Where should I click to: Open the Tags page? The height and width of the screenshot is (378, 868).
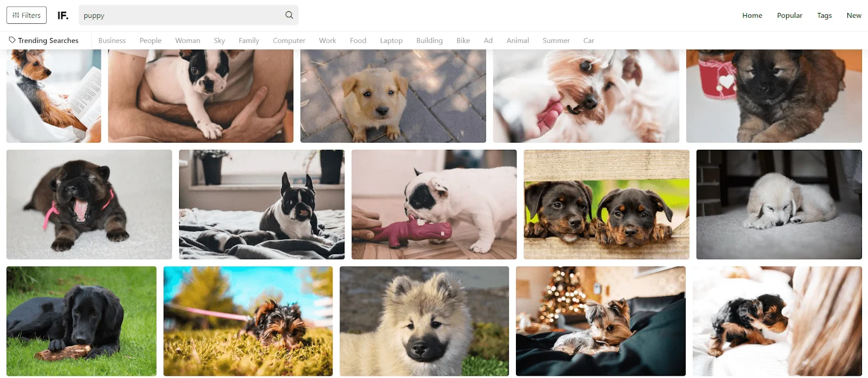click(x=824, y=15)
